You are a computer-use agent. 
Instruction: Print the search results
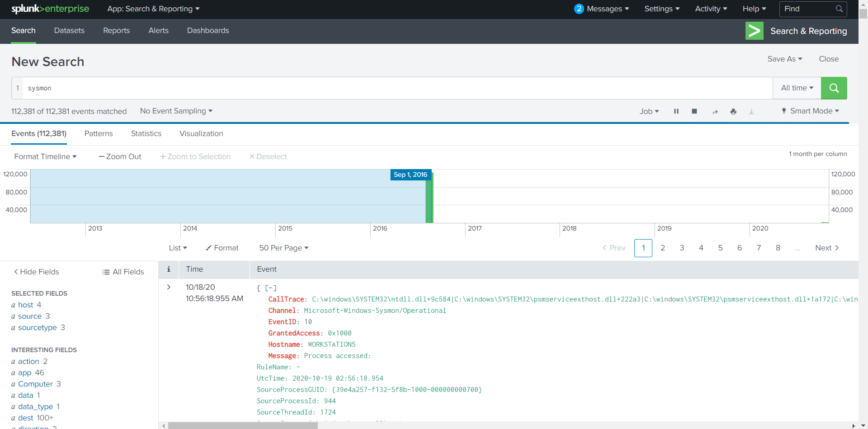pos(733,111)
